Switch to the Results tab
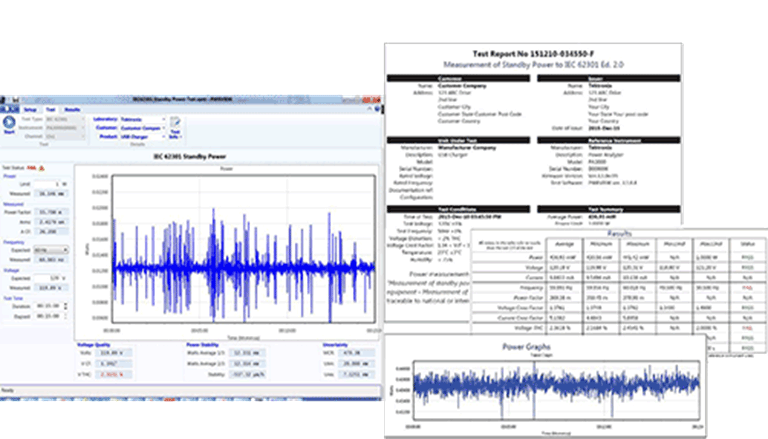The image size is (768, 439). pyautogui.click(x=73, y=109)
